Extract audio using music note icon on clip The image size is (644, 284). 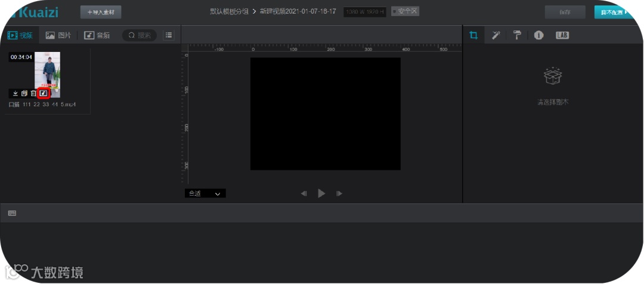pos(43,93)
